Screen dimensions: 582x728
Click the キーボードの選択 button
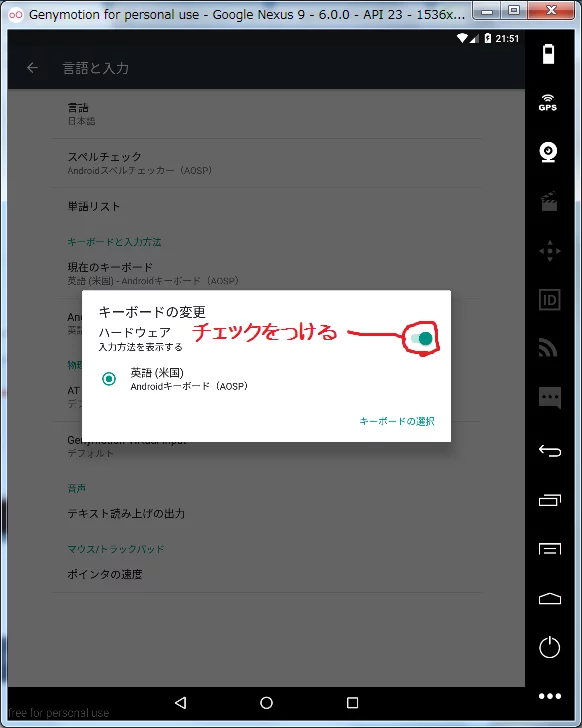pos(397,421)
